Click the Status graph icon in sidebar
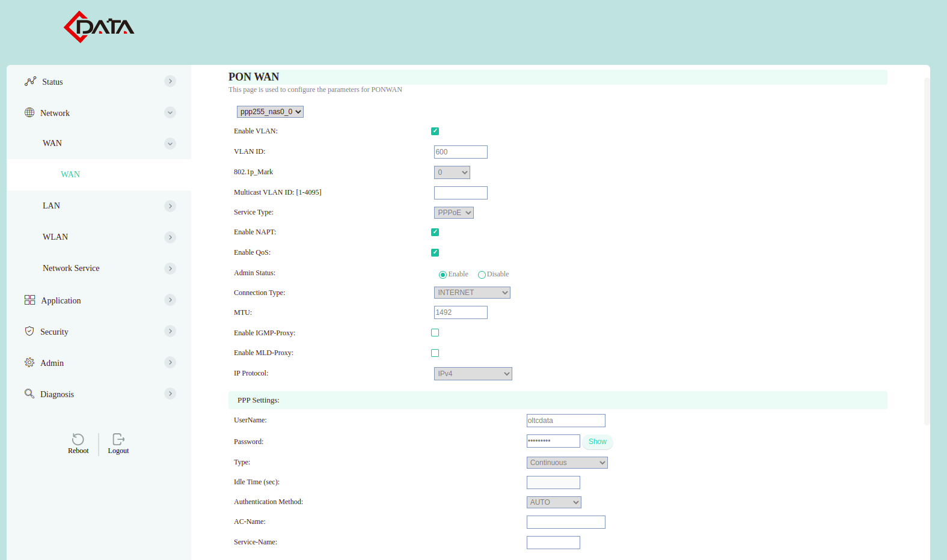Image resolution: width=947 pixels, height=560 pixels. point(30,81)
